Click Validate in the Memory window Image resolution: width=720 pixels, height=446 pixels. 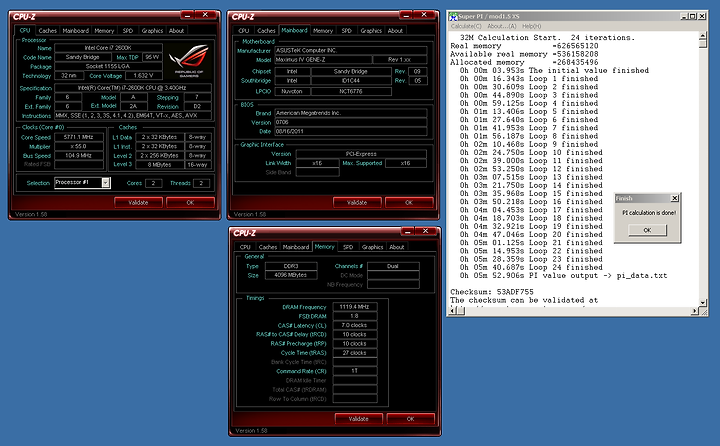359,419
